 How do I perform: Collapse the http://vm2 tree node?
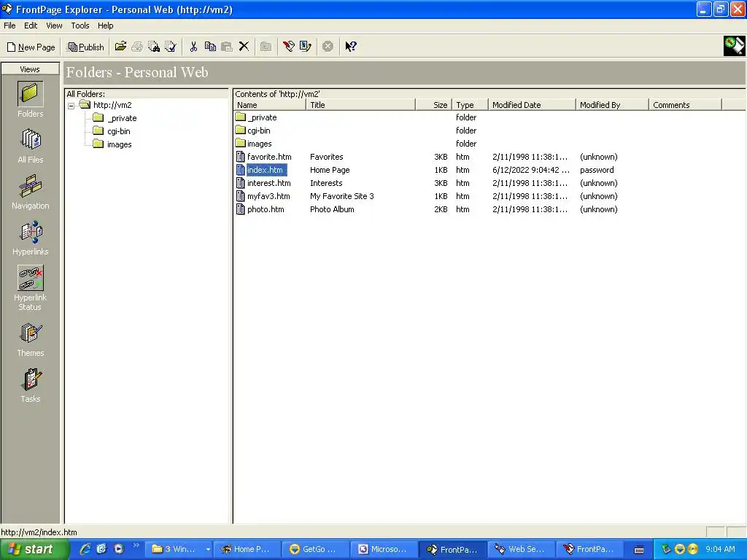click(71, 106)
